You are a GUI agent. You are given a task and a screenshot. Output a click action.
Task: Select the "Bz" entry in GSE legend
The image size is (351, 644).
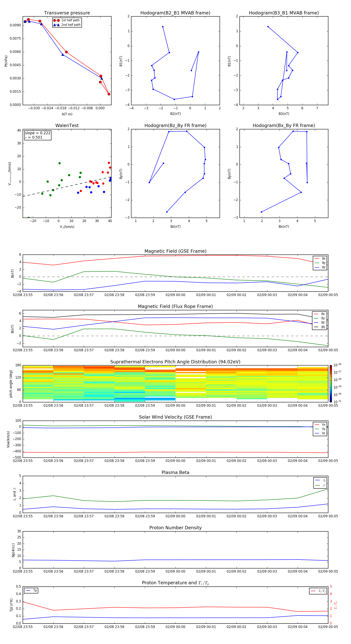(320, 267)
